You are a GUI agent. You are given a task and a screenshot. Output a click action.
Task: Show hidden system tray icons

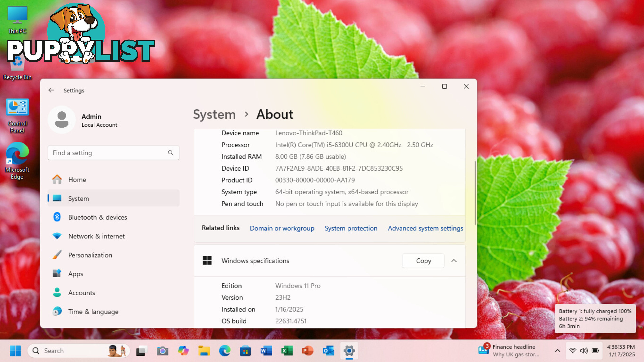click(x=557, y=351)
